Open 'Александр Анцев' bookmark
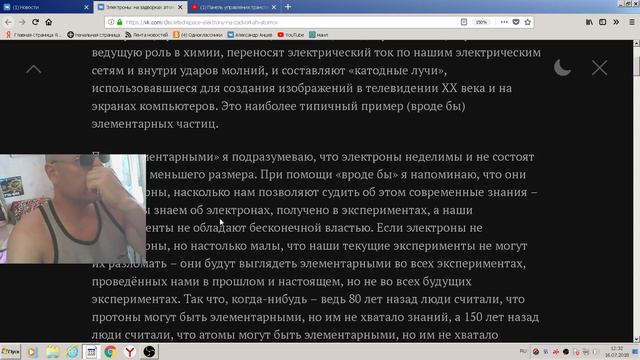This screenshot has height=360, width=640. coord(249,35)
